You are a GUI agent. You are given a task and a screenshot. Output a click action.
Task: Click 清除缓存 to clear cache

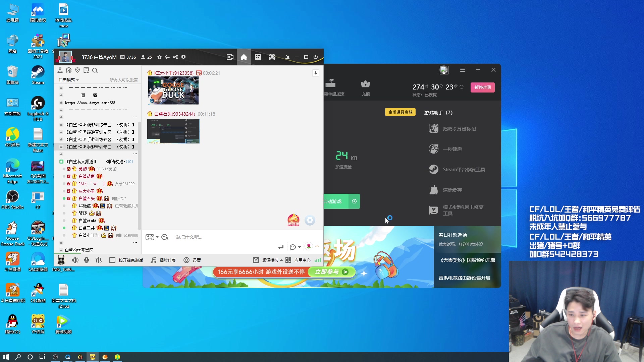tap(445, 190)
